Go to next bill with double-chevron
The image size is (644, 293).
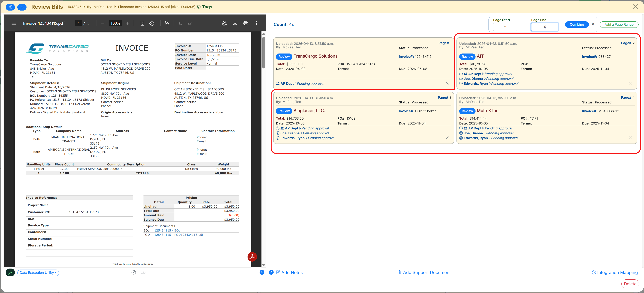pos(22,7)
